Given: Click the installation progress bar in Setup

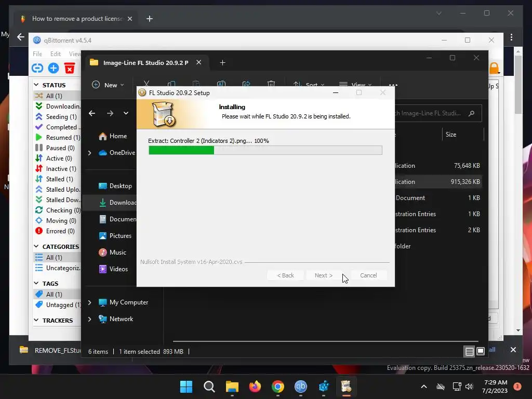Looking at the screenshot, I should (x=265, y=150).
